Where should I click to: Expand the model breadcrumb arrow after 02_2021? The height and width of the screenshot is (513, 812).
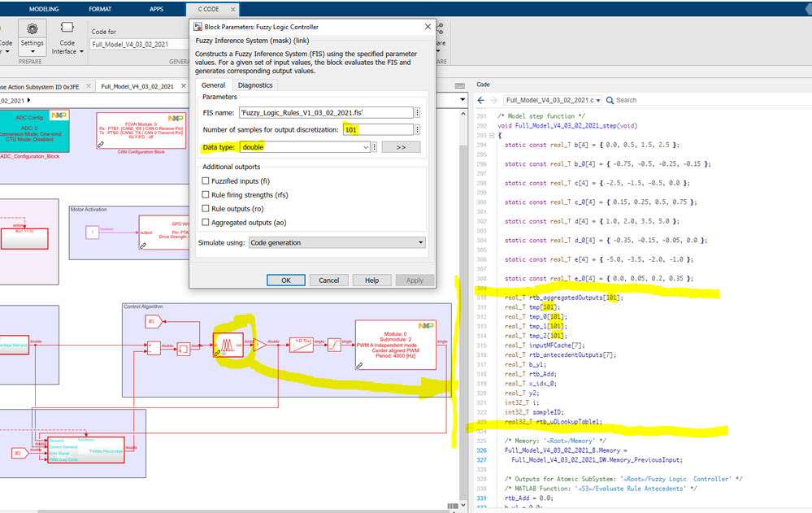tap(28, 101)
